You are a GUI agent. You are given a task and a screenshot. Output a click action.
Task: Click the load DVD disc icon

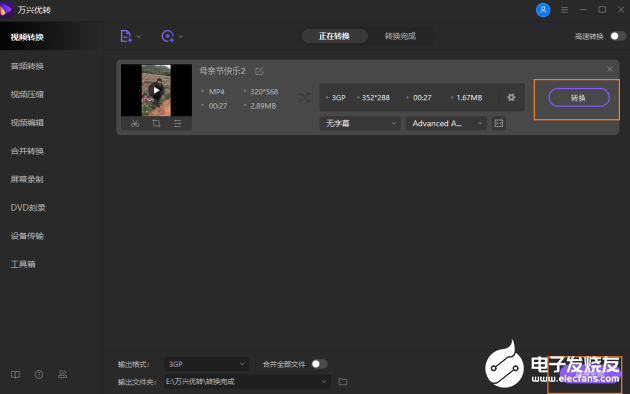point(168,36)
